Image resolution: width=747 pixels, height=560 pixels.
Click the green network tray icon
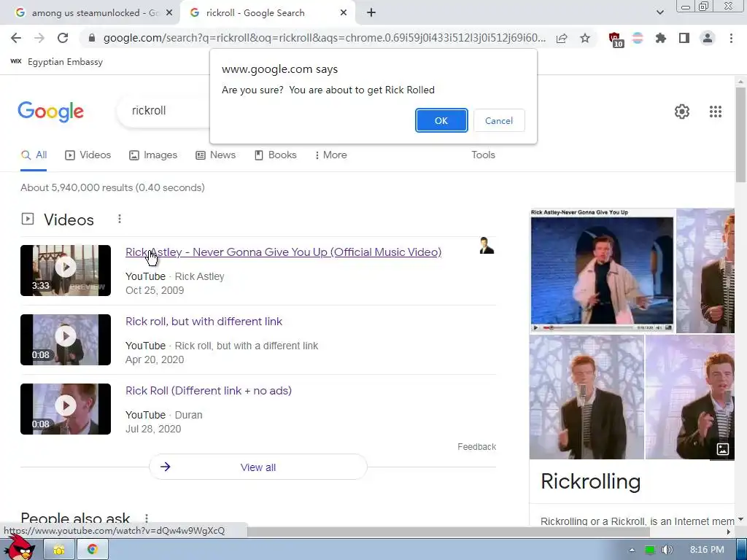click(650, 550)
